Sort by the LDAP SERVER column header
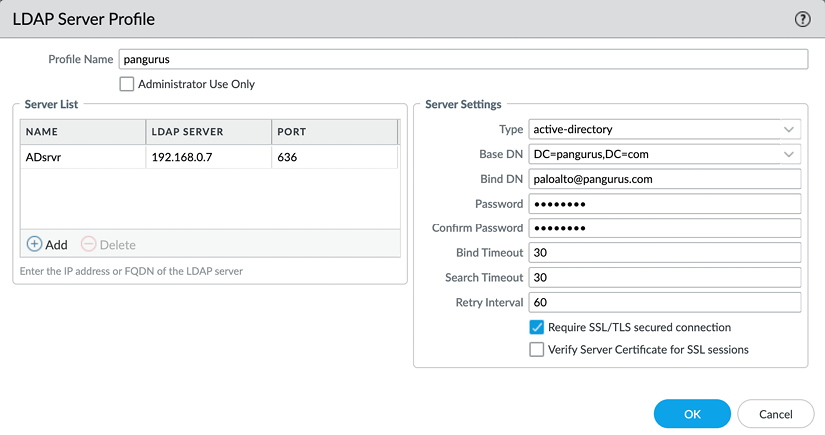Screen dimensions: 825x435 [208, 131]
